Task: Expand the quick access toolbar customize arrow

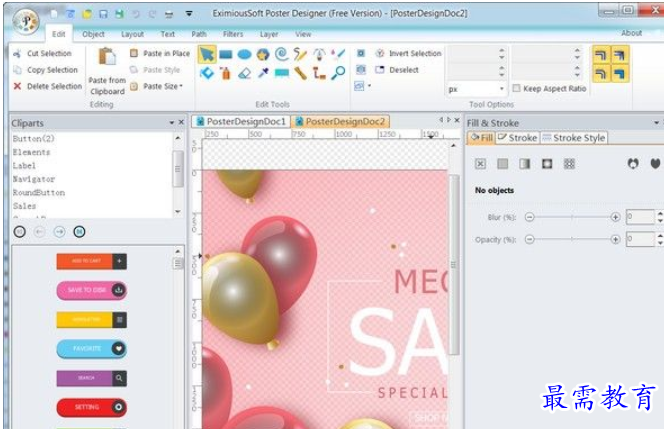Action: coord(189,14)
